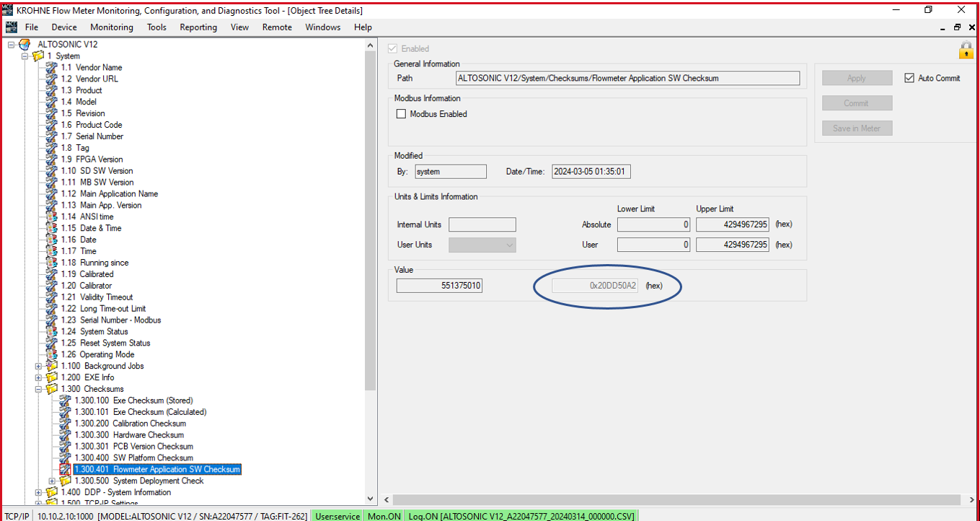Image resolution: width=980 pixels, height=521 pixels.
Task: Expand 1.300.500 System Deployment Check node
Action: 52,481
